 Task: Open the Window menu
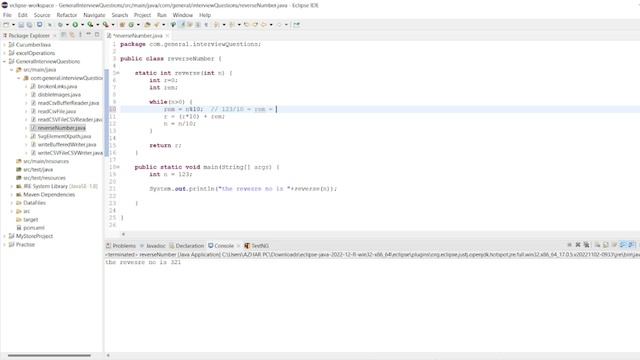(x=182, y=15)
